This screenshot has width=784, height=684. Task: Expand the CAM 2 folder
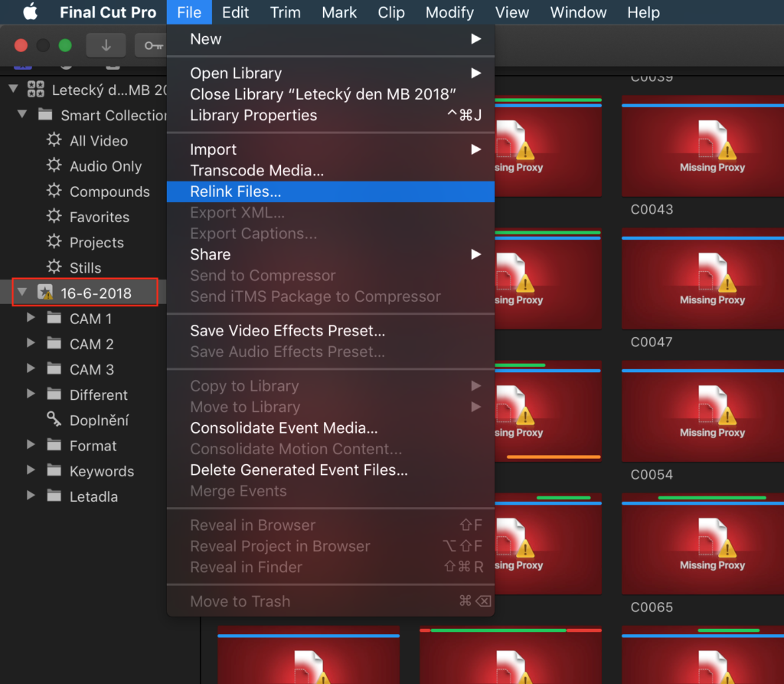[31, 343]
